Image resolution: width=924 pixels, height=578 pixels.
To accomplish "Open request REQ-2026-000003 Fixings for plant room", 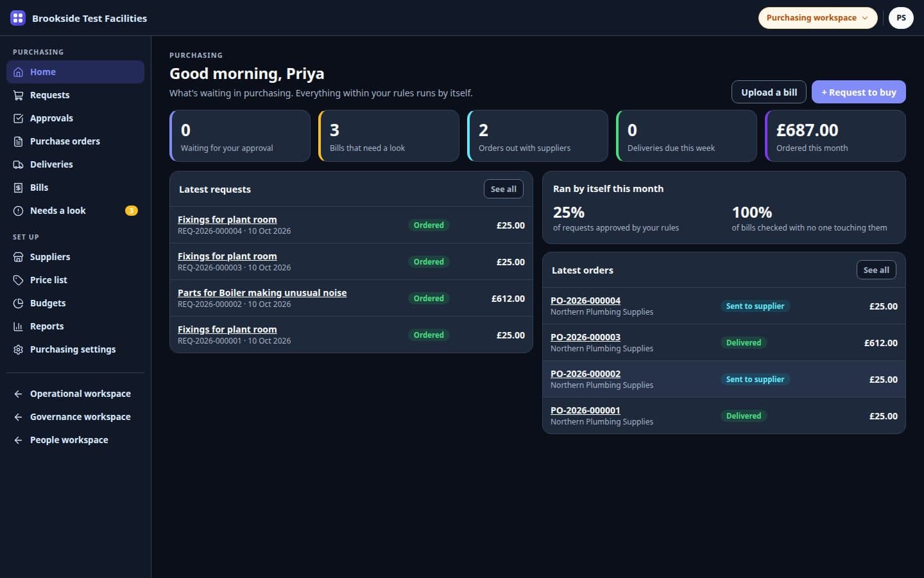I will [x=227, y=256].
